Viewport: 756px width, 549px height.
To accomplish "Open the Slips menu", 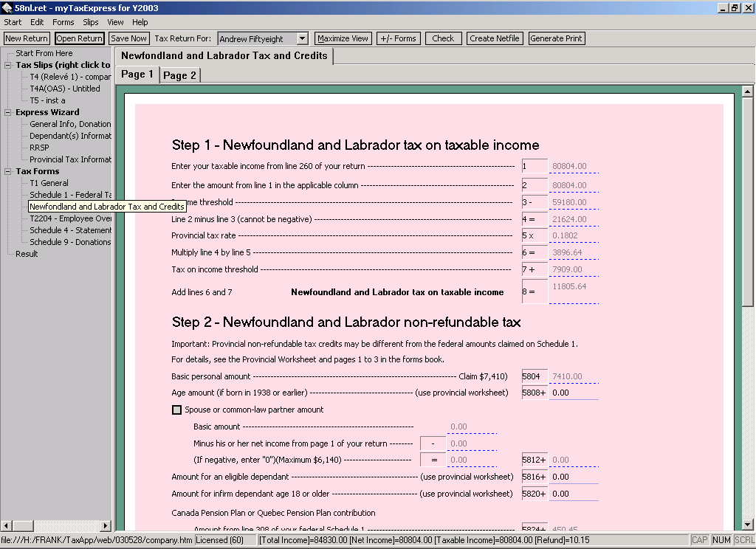I will click(91, 22).
